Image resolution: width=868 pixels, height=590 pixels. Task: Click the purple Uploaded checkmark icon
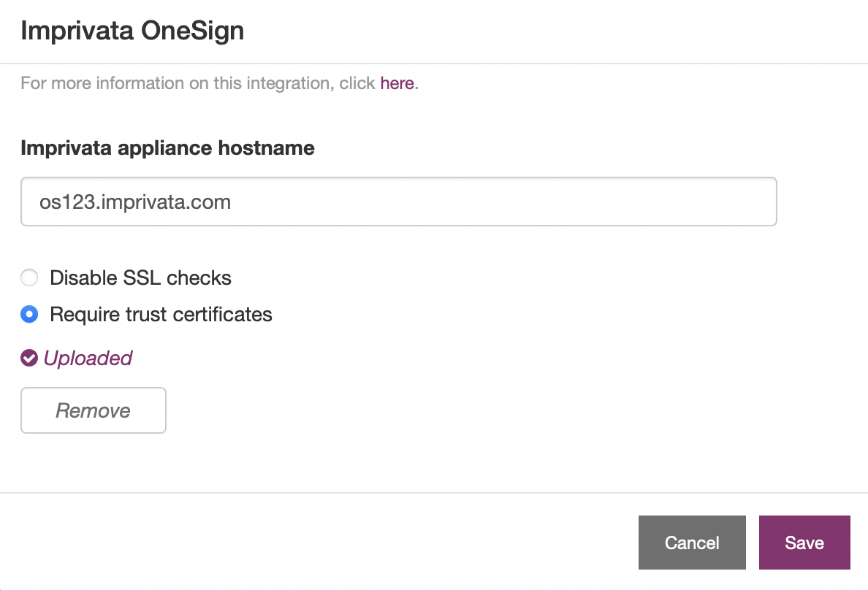coord(29,358)
